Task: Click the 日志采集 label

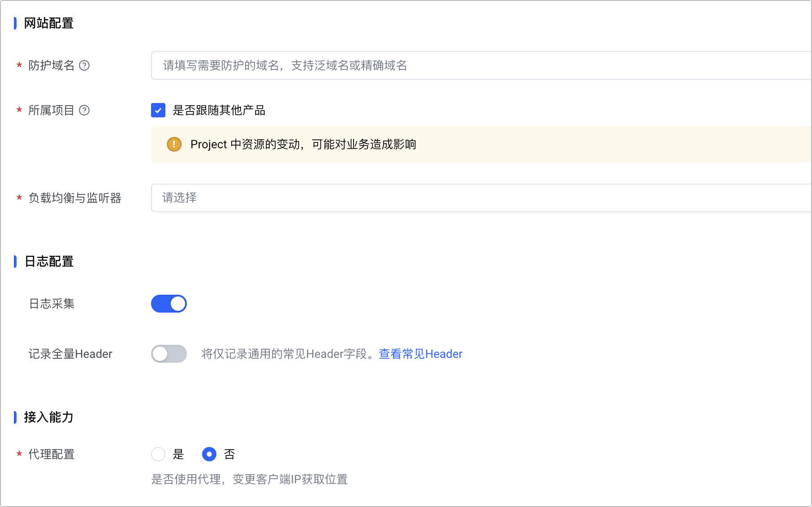Action: tap(52, 304)
